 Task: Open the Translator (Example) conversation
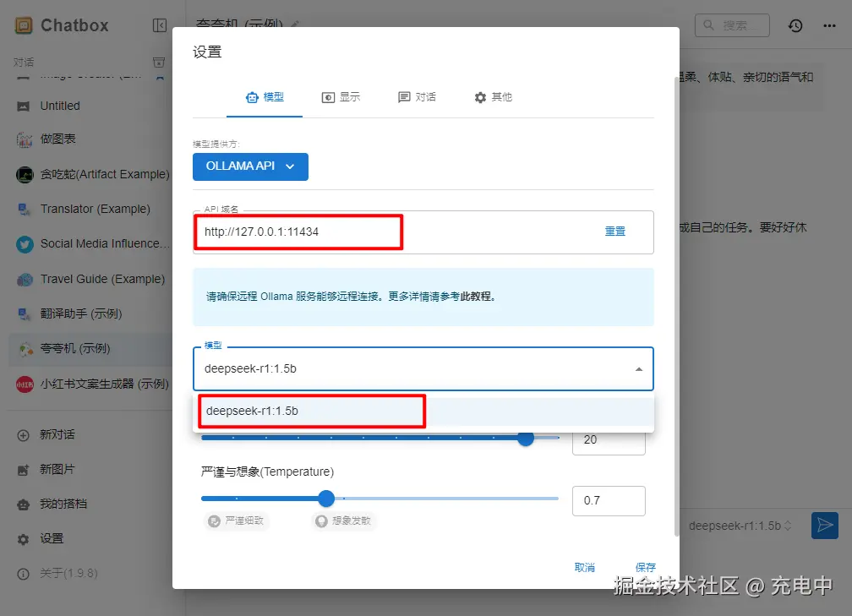[x=90, y=210]
